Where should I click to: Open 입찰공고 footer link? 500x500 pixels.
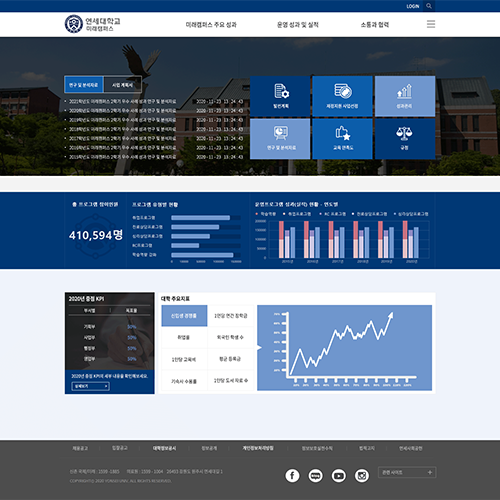click(x=120, y=448)
